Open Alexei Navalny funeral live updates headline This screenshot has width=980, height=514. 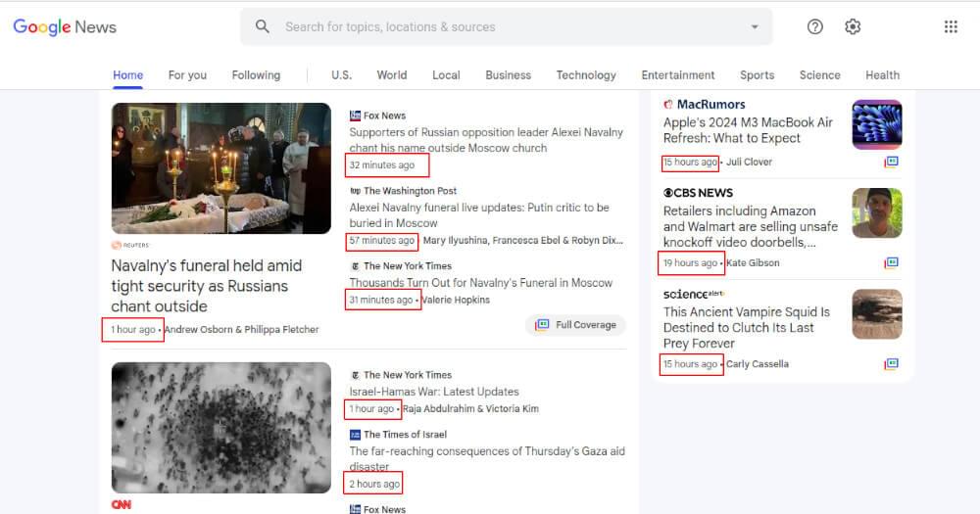click(479, 214)
